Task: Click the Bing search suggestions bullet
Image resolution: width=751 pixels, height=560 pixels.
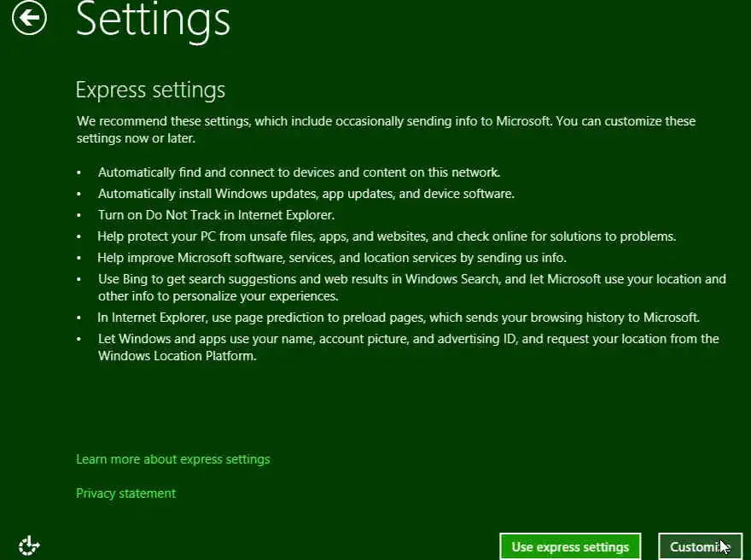Action: (411, 279)
